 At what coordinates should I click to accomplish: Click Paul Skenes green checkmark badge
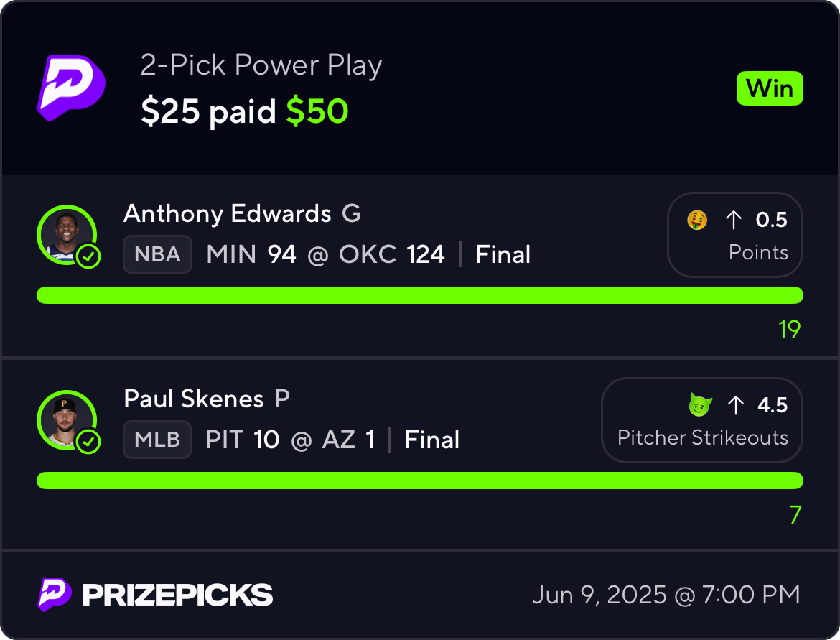point(88,442)
